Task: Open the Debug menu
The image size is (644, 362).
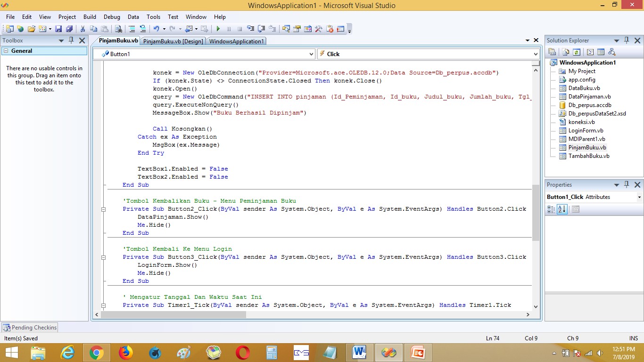Action: [x=112, y=16]
